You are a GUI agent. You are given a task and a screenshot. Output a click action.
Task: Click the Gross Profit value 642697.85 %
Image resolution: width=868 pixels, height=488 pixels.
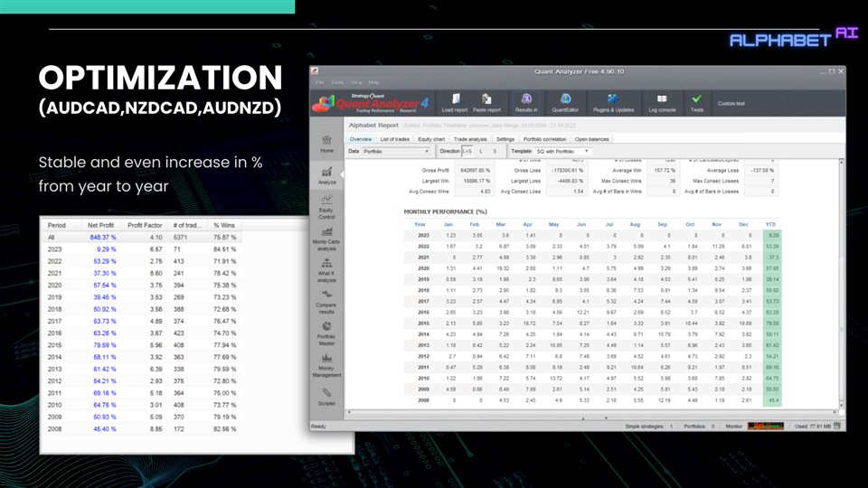pyautogui.click(x=475, y=171)
